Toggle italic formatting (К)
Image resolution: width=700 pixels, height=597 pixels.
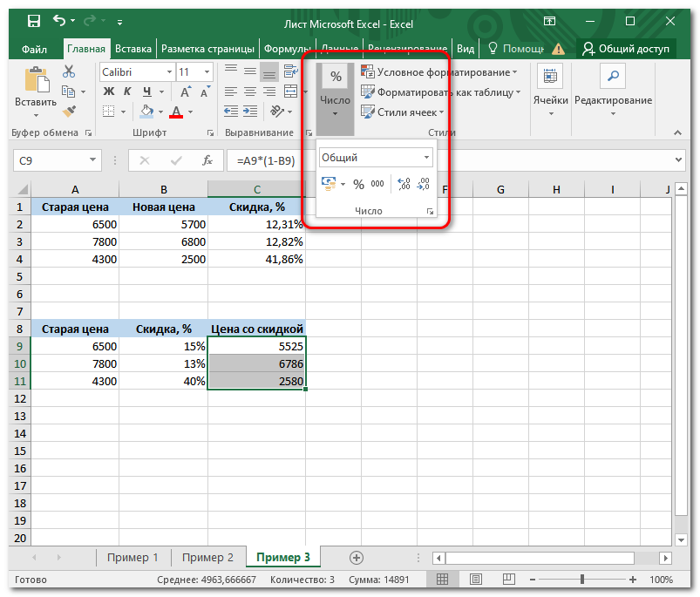(127, 91)
